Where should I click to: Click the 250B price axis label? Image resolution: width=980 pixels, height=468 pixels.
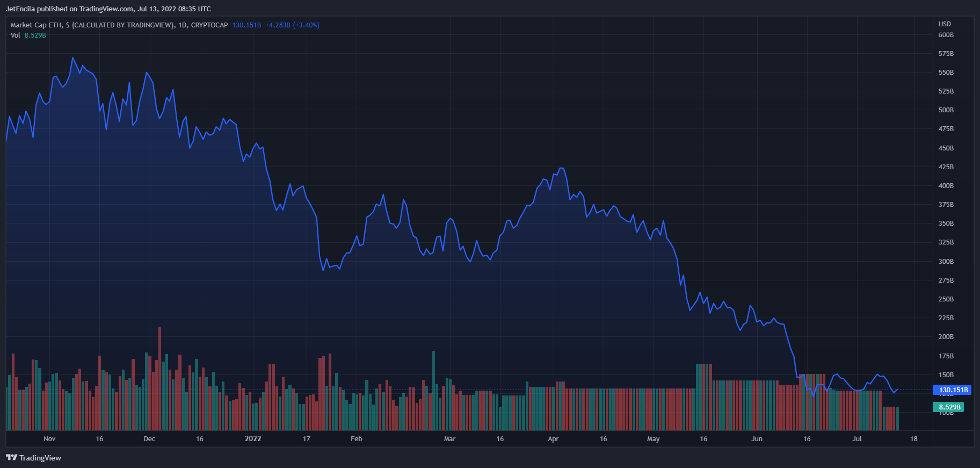click(x=946, y=299)
